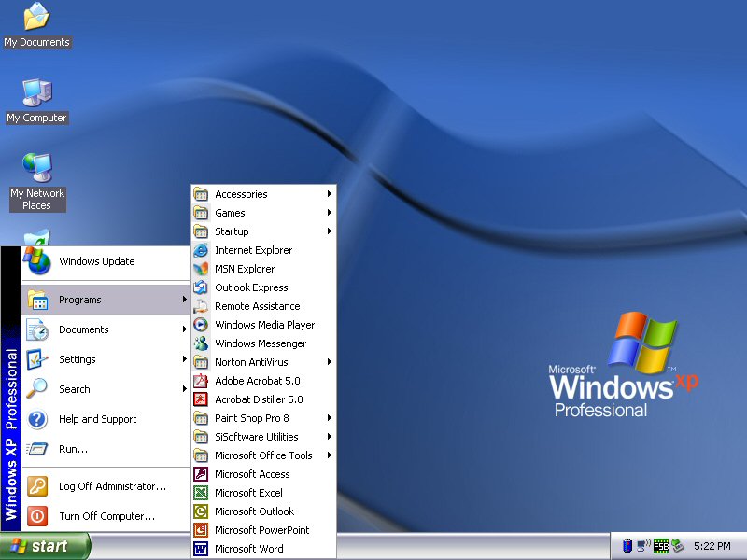Open the My Documents desktop icon
747x560 pixels.
click(36, 25)
